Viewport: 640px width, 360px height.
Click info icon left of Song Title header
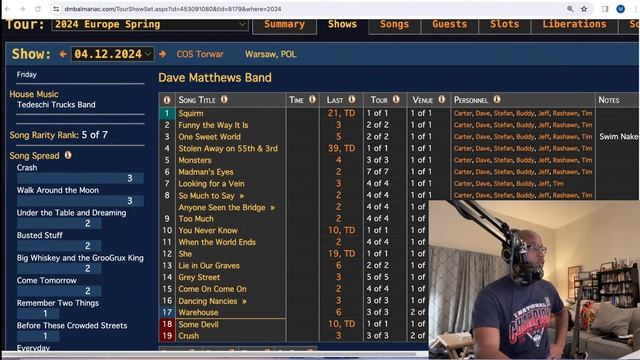click(x=167, y=100)
